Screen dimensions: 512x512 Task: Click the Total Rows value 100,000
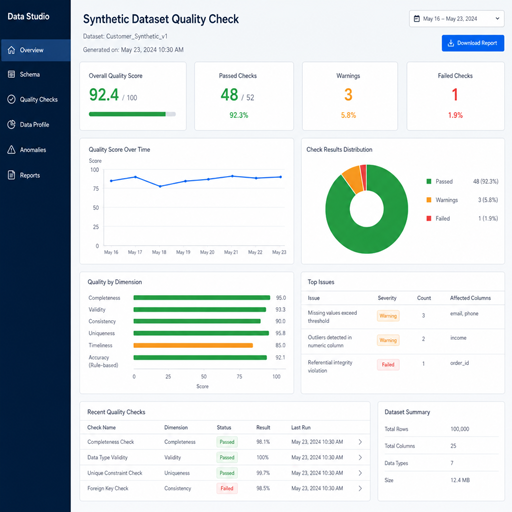(460, 429)
